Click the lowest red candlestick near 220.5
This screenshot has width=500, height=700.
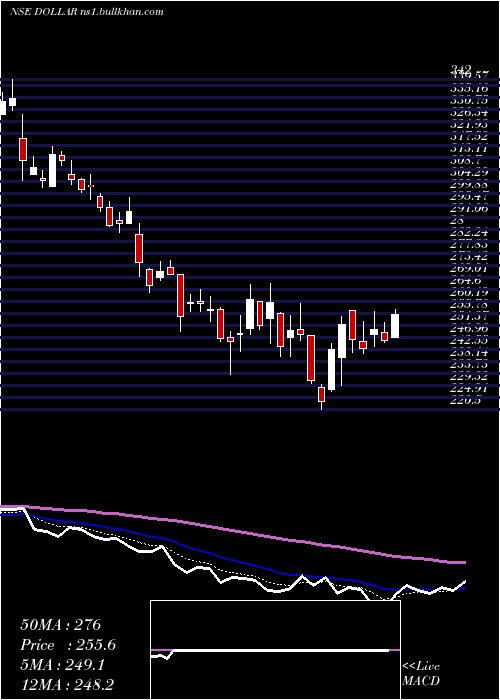click(321, 394)
